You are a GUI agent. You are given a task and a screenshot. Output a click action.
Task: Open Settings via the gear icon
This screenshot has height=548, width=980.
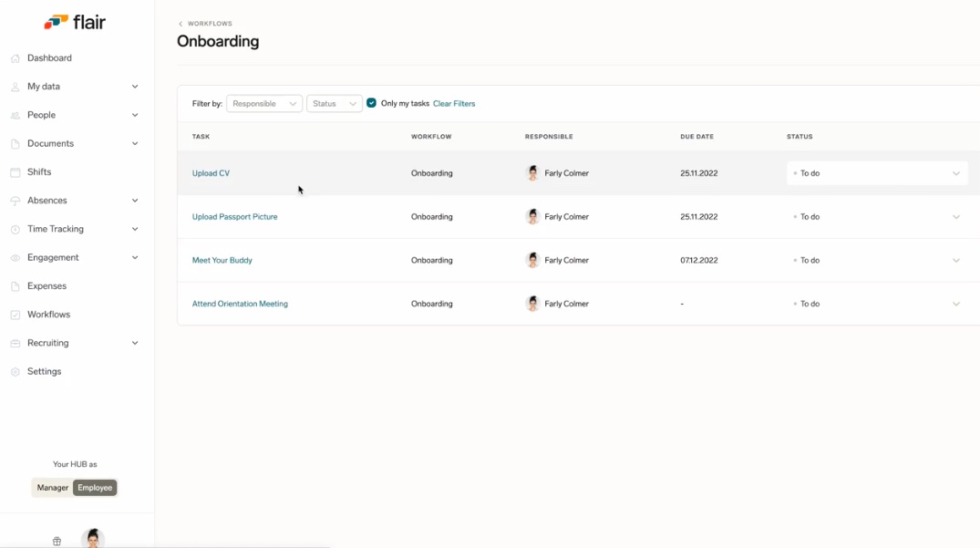[x=15, y=372]
